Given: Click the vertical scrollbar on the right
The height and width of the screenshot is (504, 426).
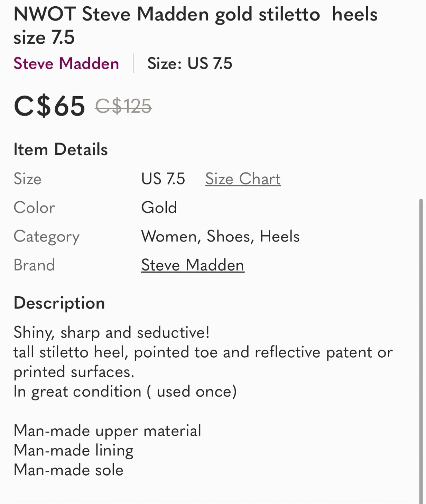Looking at the screenshot, I should (x=421, y=350).
